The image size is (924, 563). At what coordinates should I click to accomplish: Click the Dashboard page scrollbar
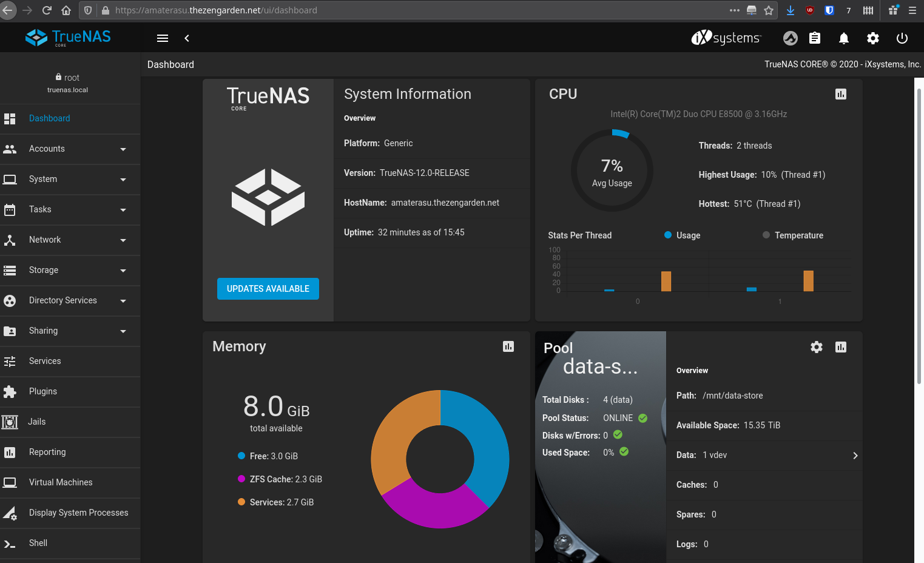coord(919,237)
